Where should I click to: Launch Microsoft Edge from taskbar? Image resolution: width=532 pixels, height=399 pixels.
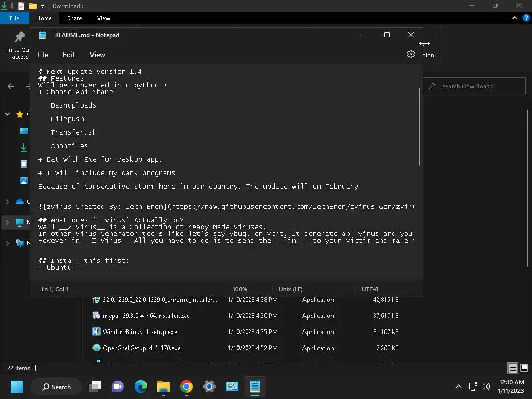pos(140,387)
